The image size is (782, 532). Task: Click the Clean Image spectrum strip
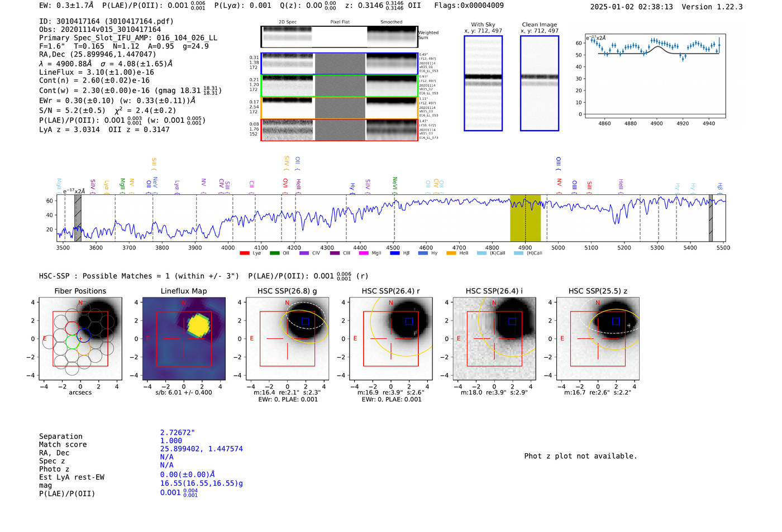[x=539, y=83]
